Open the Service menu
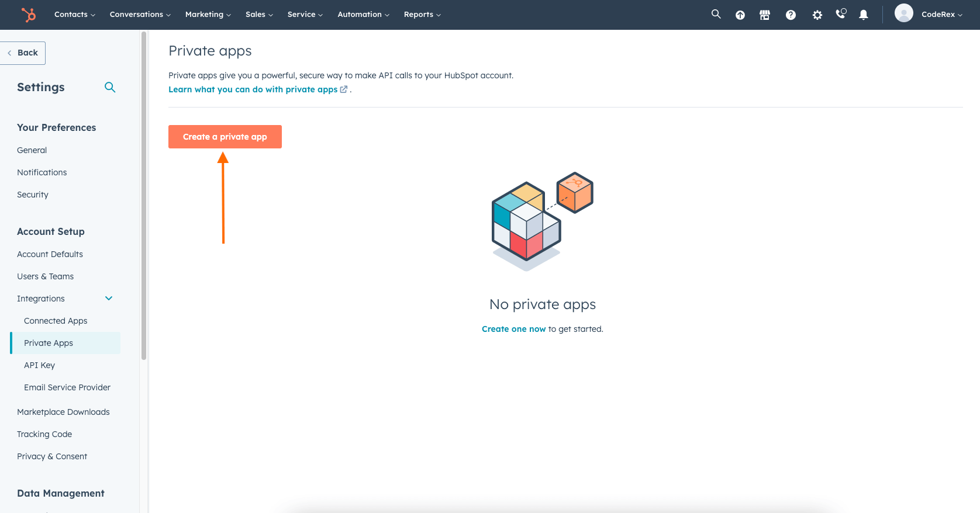Screen dimensions: 980x513 [x=305, y=15]
